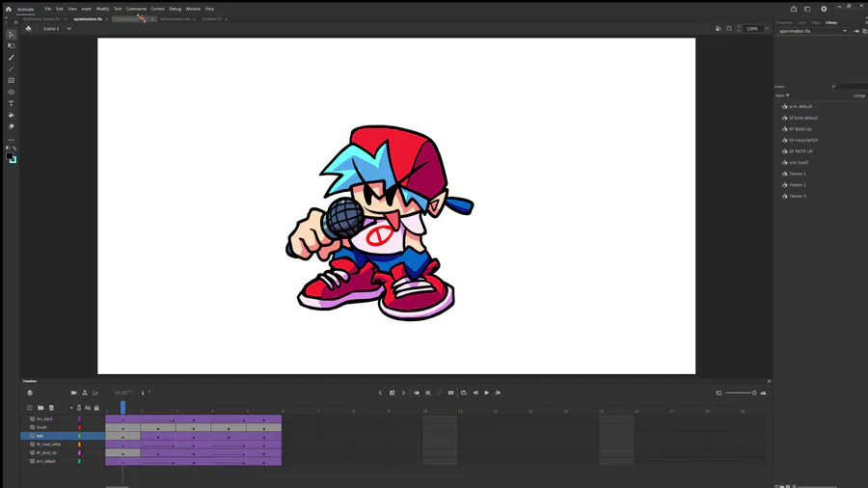868x488 pixels.
Task: Switch to the Library panel tab
Action: click(x=831, y=23)
